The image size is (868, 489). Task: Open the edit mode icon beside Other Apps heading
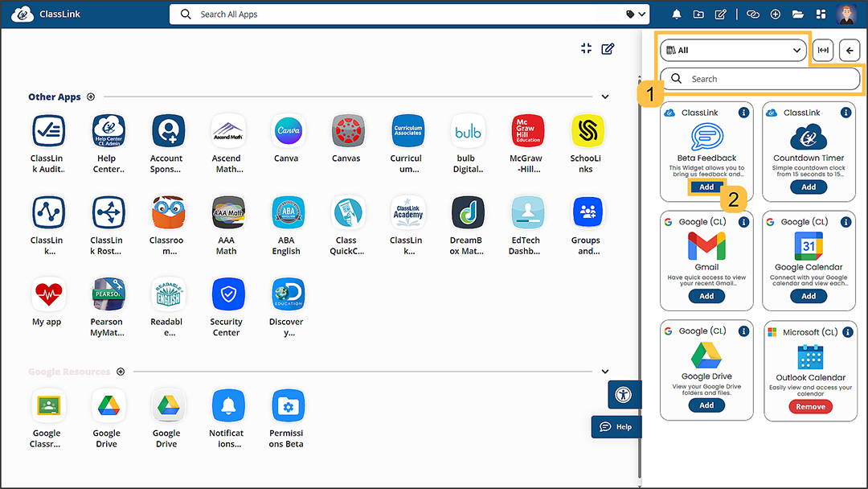click(90, 97)
